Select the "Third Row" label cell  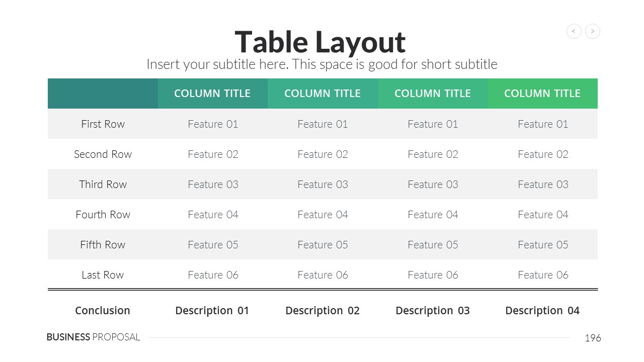(x=103, y=185)
